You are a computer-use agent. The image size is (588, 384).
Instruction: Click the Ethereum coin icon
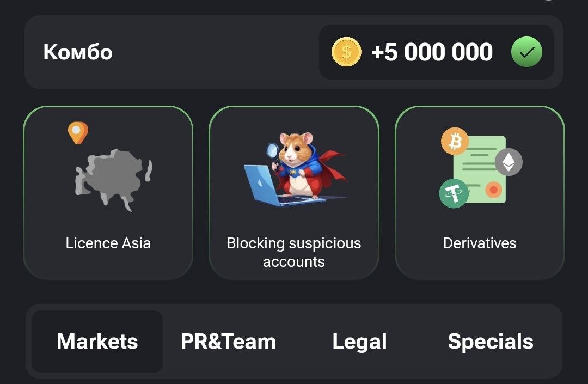coord(509,162)
